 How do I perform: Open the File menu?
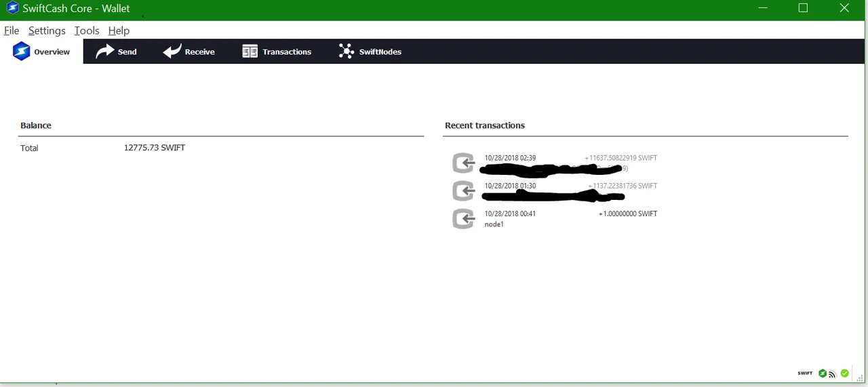pyautogui.click(x=12, y=30)
